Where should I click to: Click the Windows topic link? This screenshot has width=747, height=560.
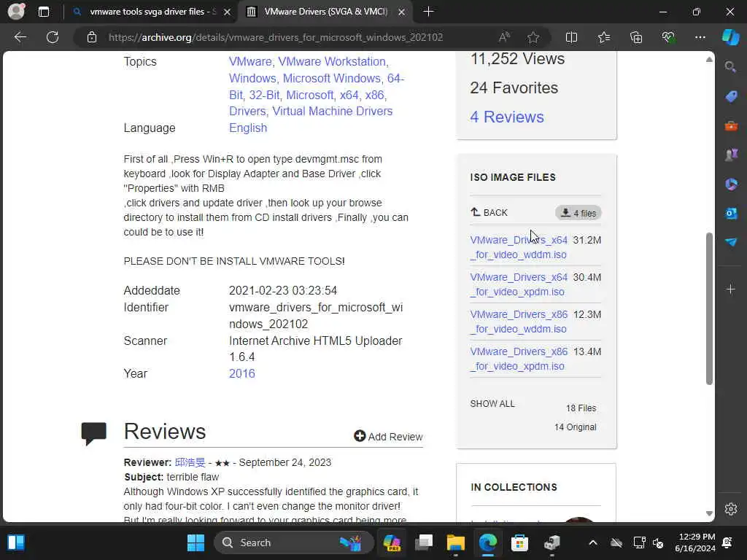[252, 78]
